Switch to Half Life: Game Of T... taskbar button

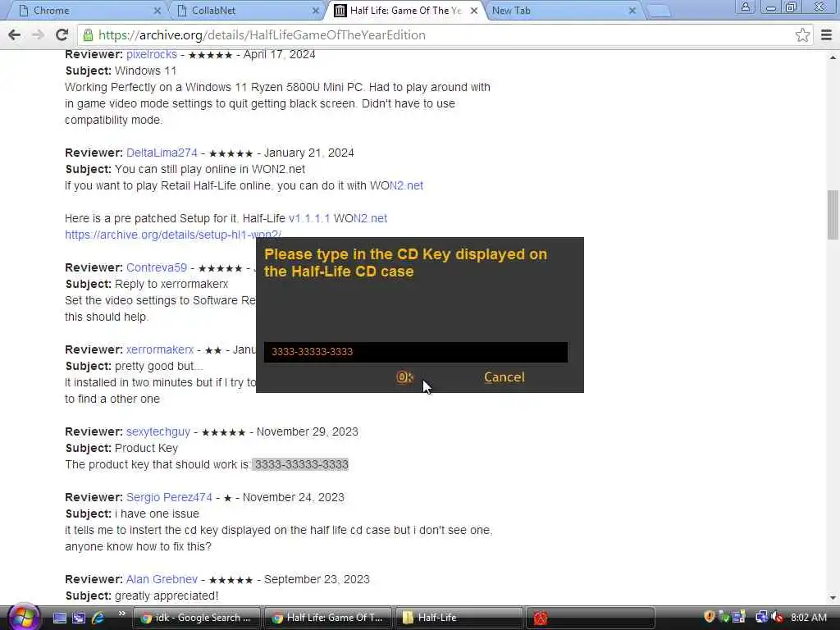click(x=327, y=618)
